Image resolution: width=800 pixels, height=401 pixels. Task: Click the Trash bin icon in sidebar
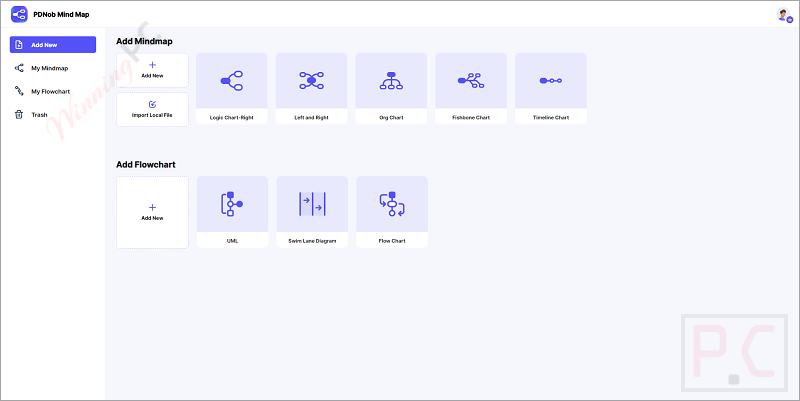click(19, 115)
